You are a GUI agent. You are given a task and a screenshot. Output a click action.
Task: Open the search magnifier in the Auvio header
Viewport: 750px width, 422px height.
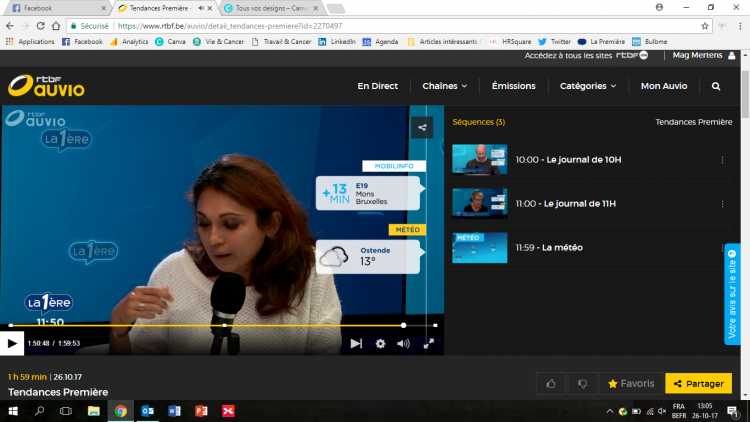[716, 86]
